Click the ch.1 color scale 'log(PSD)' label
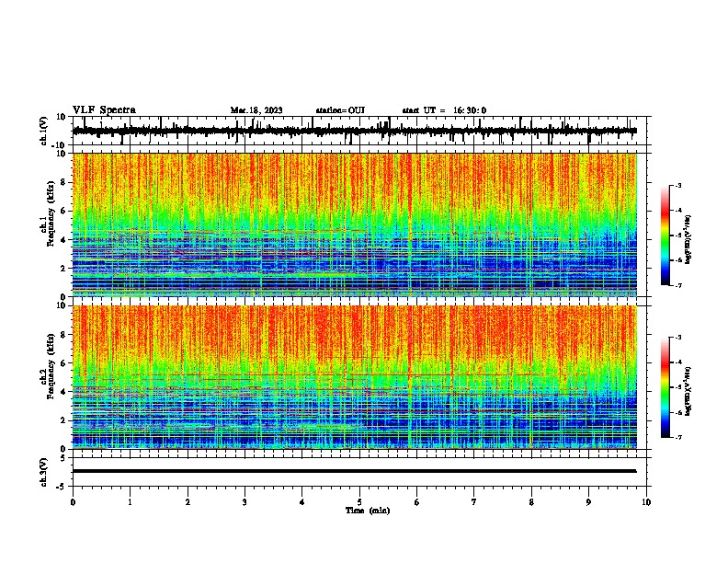This screenshot has height=563, width=728. [688, 240]
